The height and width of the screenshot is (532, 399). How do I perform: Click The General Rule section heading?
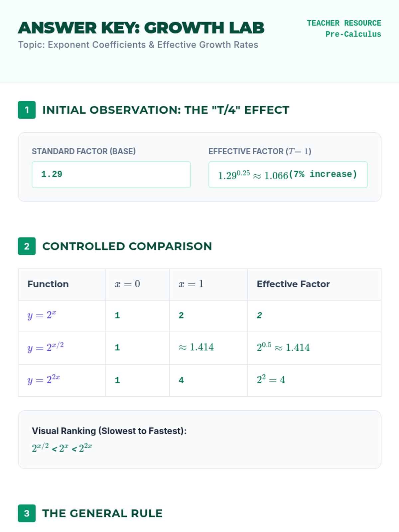tap(102, 513)
